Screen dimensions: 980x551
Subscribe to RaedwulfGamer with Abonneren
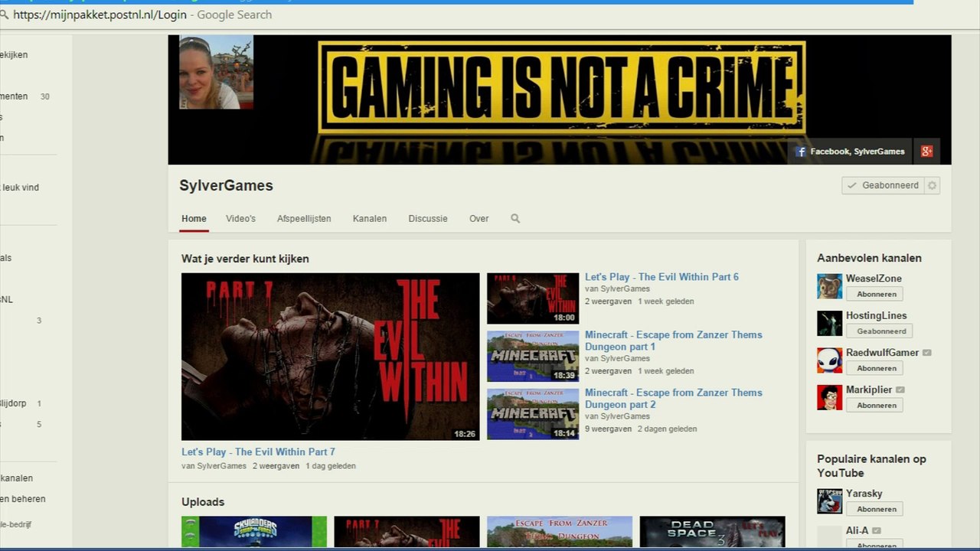tap(874, 368)
